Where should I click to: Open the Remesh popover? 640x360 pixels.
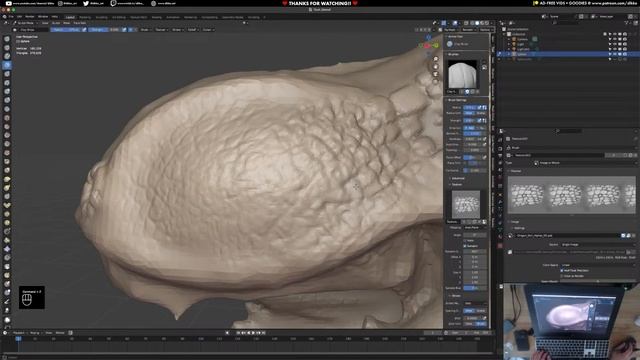[468, 30]
